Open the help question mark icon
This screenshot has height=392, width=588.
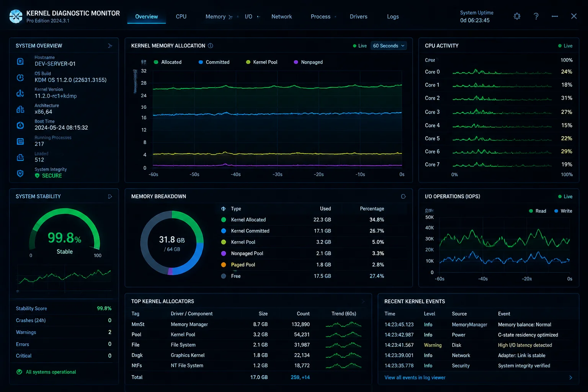(536, 16)
